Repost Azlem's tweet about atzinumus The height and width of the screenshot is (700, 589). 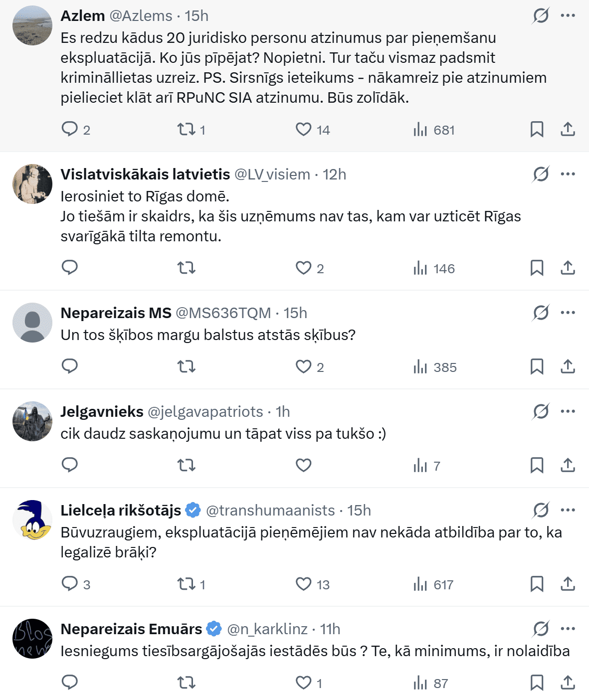(187, 130)
